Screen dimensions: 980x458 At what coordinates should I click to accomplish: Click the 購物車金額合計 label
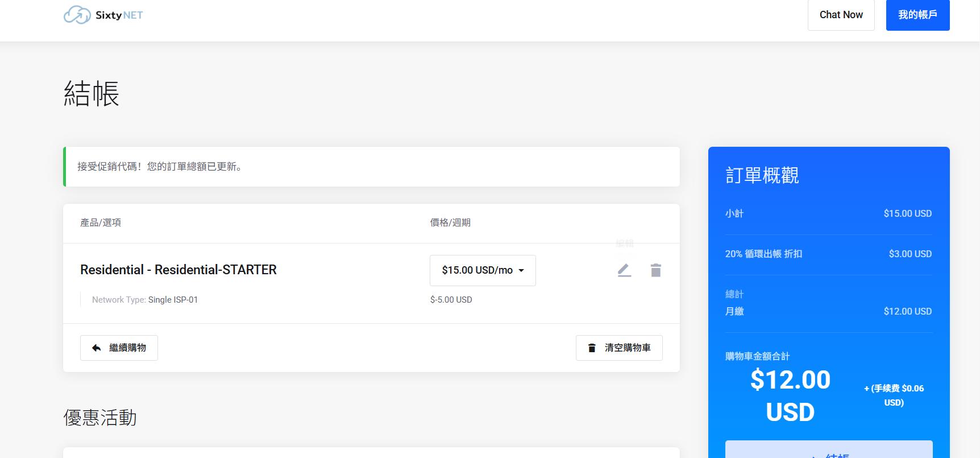coord(757,356)
